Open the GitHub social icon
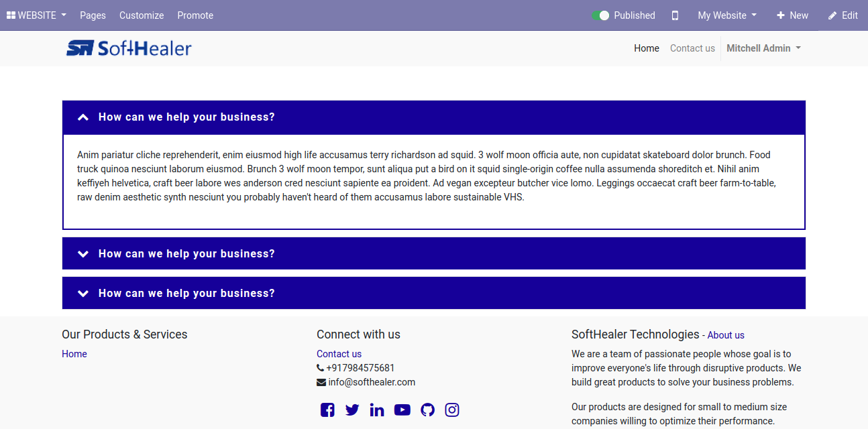The height and width of the screenshot is (429, 868). click(427, 410)
